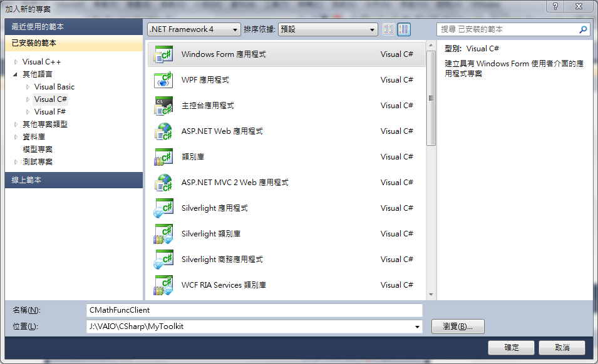598x364 pixels.
Task: Open the 已安裝的範本 section
Action: point(74,43)
